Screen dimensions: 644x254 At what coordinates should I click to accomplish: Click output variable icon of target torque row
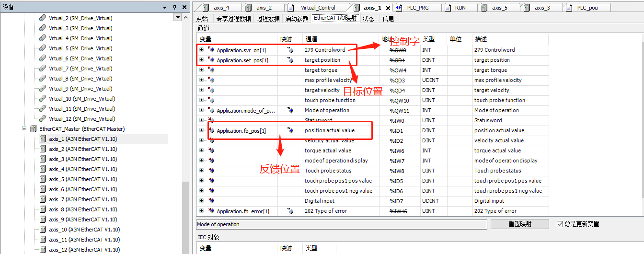[211, 70]
